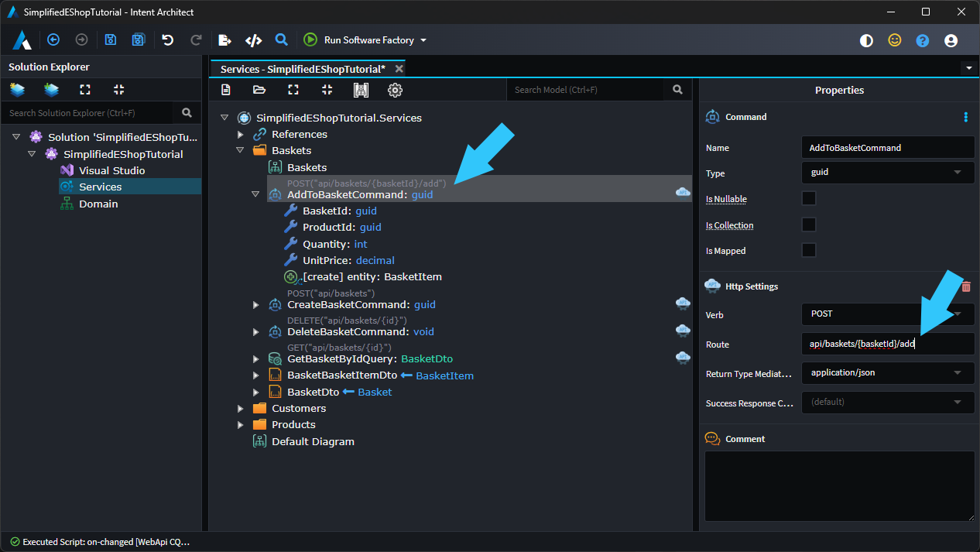This screenshot has height=552, width=980.
Task: Click the Intent Architect logo icon
Action: [x=22, y=40]
